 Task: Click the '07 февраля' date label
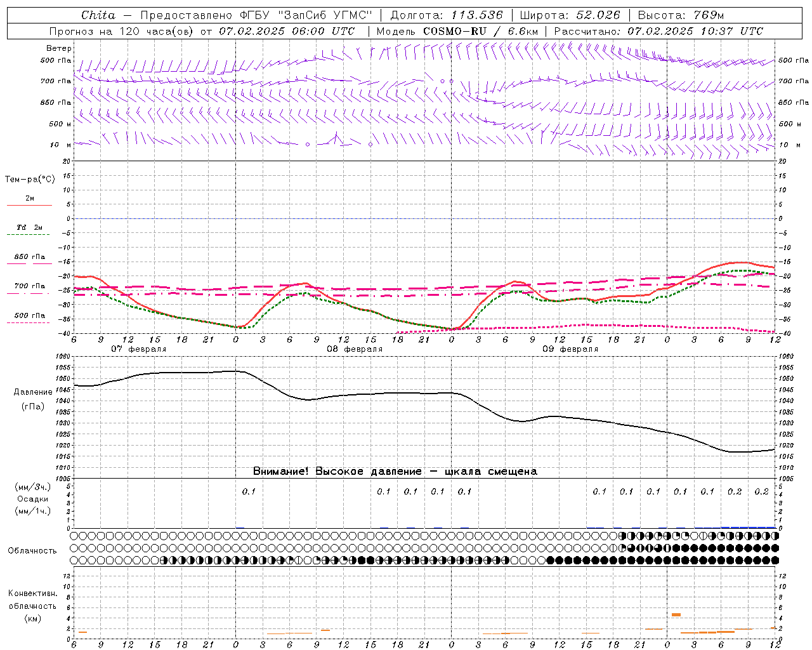click(x=139, y=349)
